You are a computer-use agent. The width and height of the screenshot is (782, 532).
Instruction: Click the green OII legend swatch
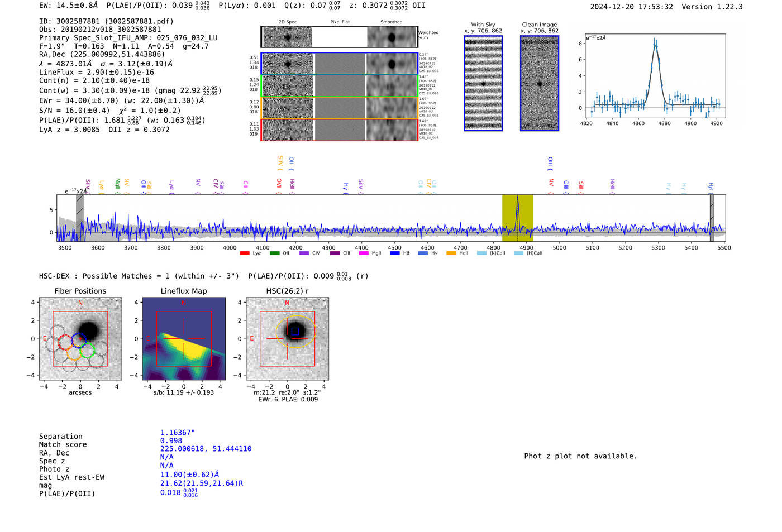tap(274, 253)
